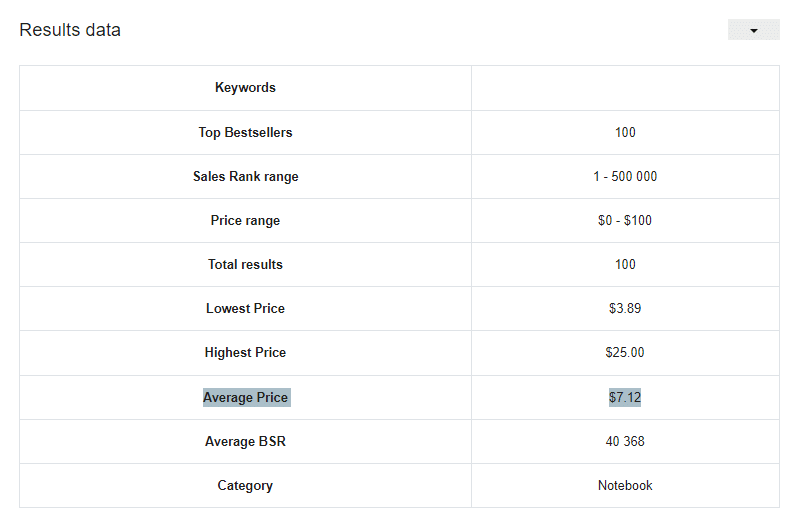804x524 pixels.
Task: Click the highlighted Average Price label
Action: click(x=247, y=397)
